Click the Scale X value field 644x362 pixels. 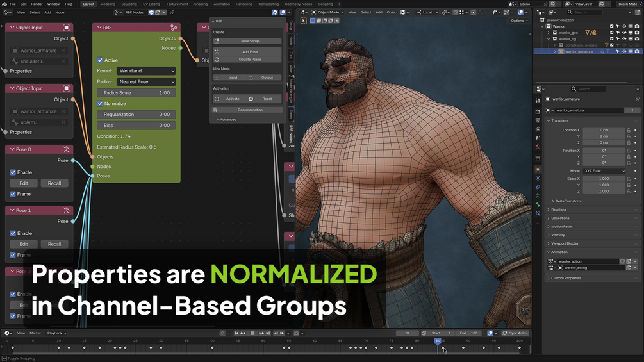[604, 179]
